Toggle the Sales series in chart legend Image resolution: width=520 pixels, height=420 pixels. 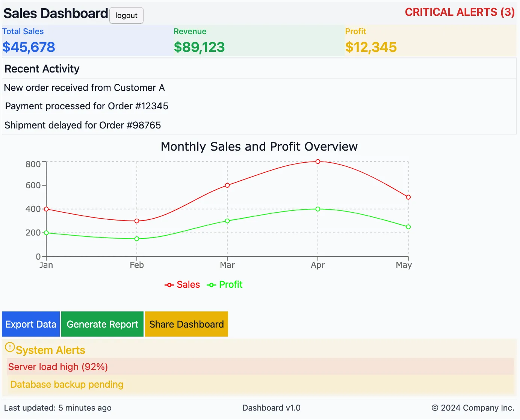click(182, 285)
